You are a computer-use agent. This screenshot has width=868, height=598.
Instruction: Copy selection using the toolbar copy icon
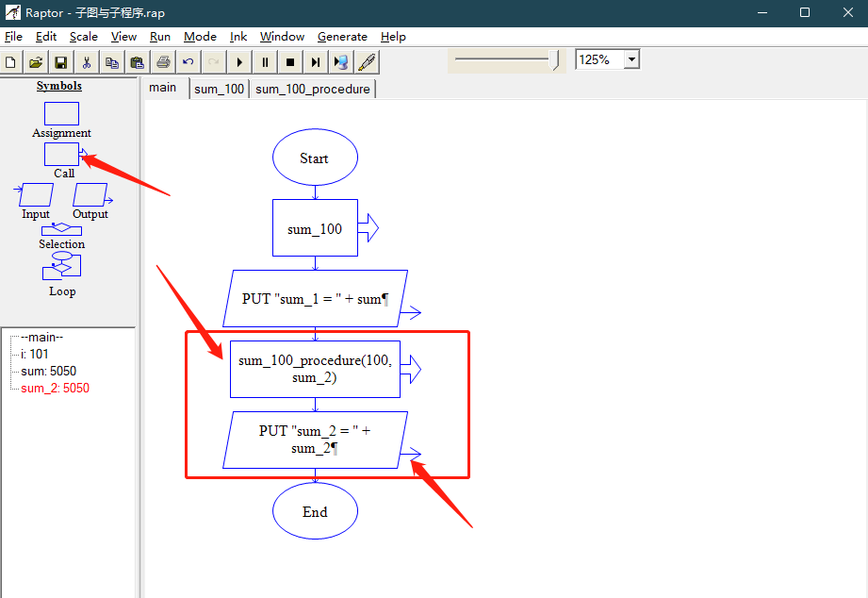(112, 62)
